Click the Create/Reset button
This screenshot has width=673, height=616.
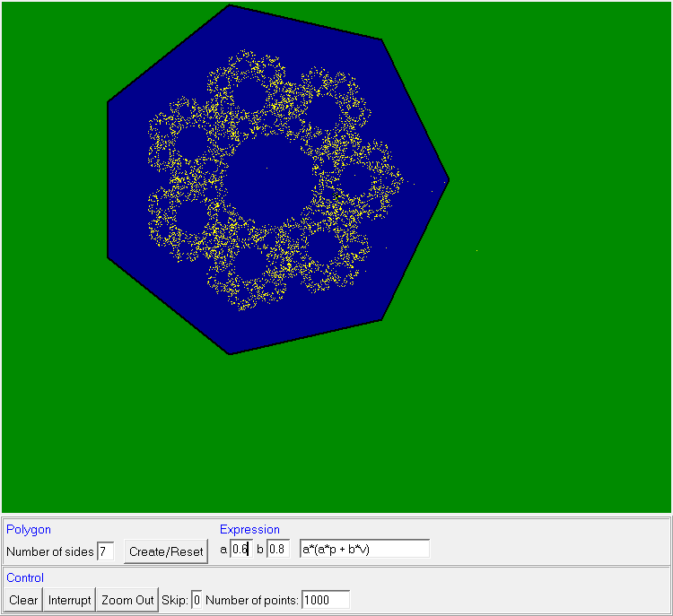point(166,551)
